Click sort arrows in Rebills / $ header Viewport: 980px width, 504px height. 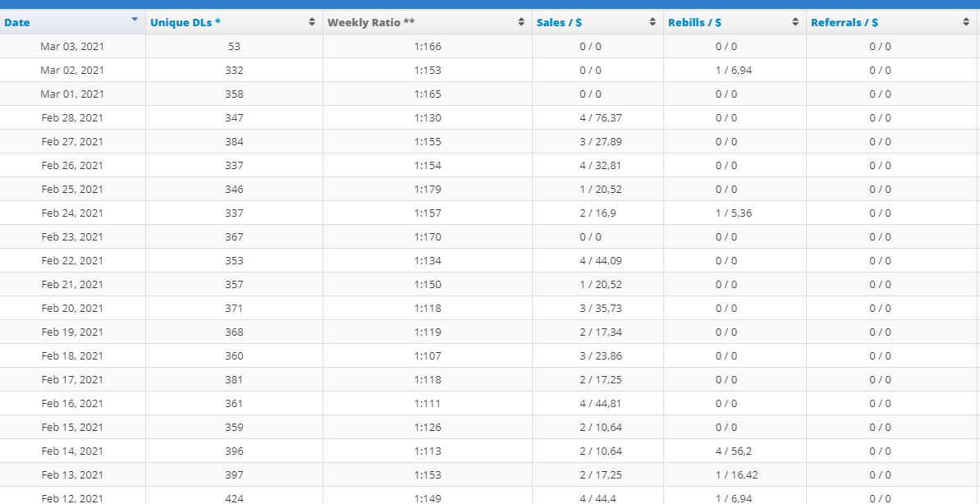click(x=795, y=22)
